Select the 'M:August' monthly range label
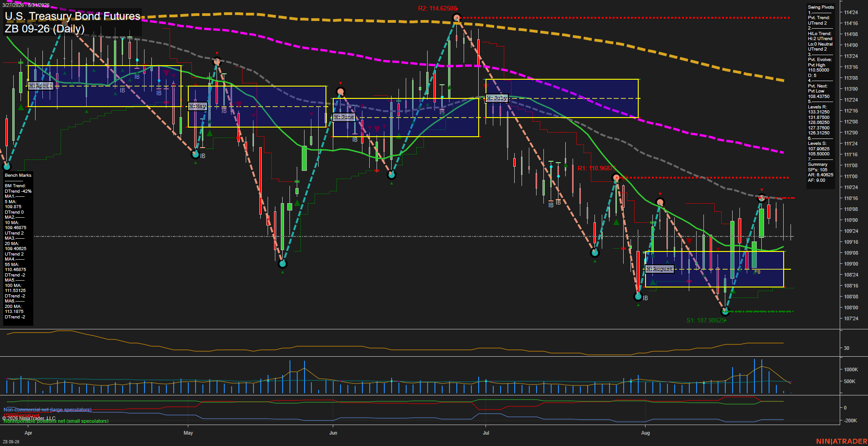The width and height of the screenshot is (868, 446). 659,269
